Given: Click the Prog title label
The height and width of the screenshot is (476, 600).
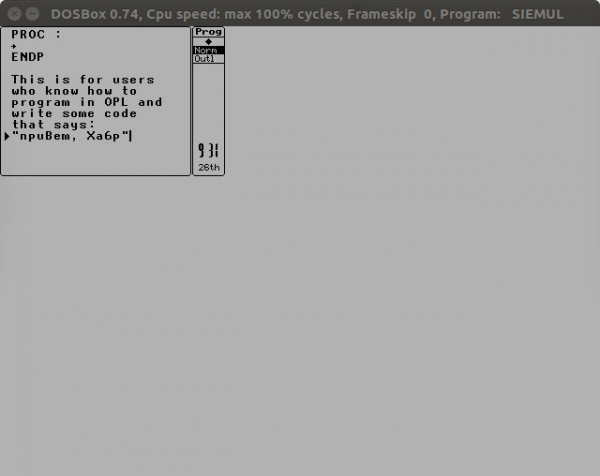Looking at the screenshot, I should point(209,32).
